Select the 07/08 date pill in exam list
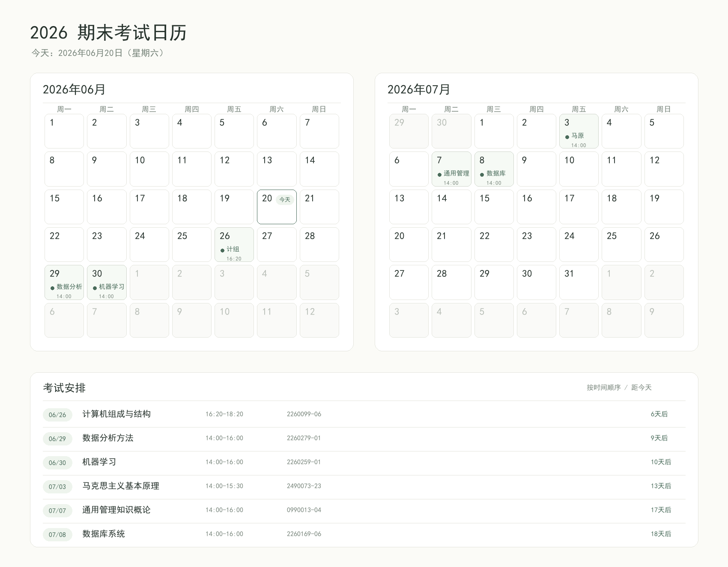 57,534
